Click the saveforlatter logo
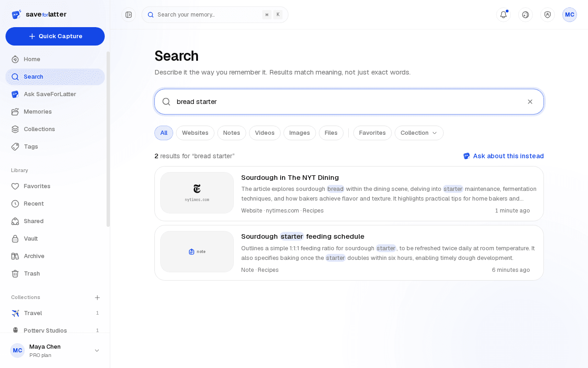This screenshot has height=368, width=588. tap(39, 14)
